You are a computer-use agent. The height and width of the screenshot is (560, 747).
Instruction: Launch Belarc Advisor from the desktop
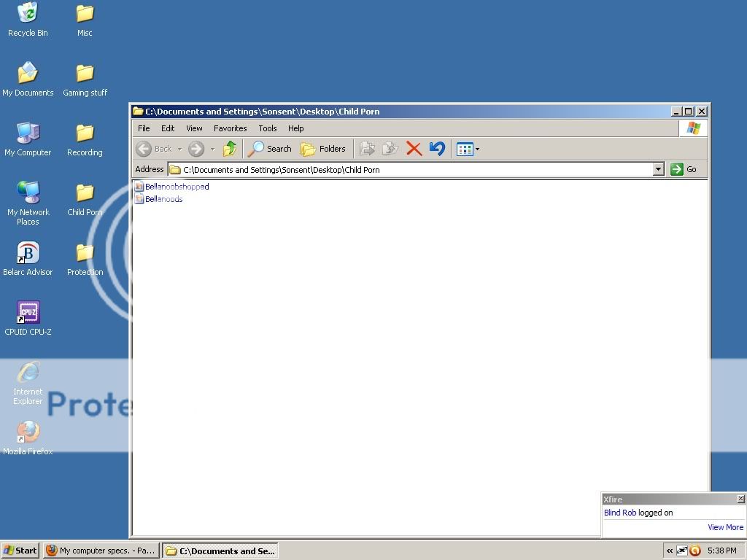pos(28,253)
